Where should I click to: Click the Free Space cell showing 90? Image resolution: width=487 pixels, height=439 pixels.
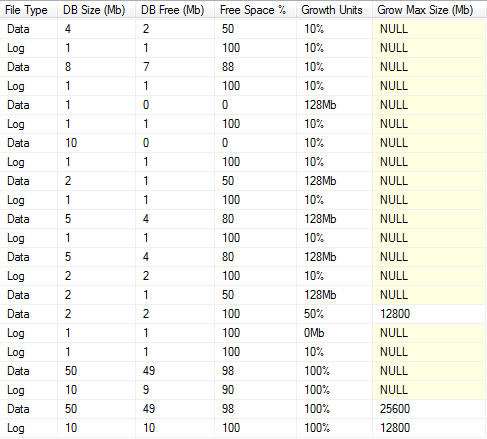[255, 390]
